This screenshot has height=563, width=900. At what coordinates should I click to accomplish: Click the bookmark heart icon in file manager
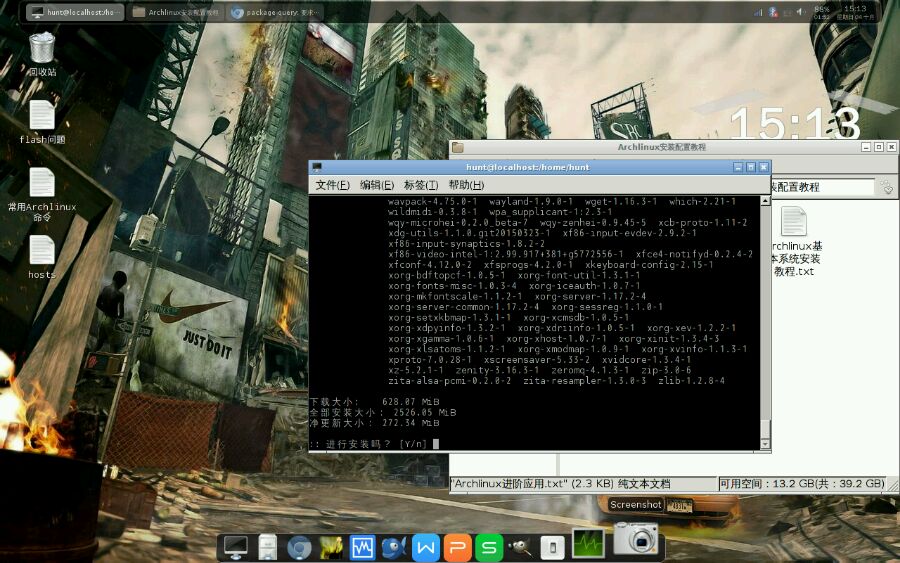click(x=887, y=187)
